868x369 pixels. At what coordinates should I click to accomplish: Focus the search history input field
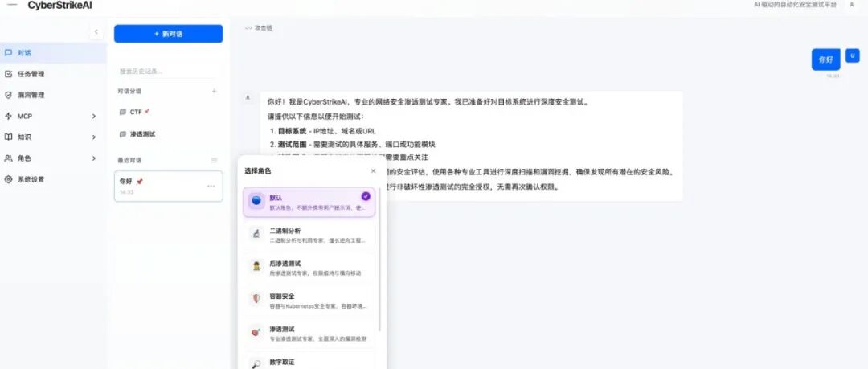168,71
